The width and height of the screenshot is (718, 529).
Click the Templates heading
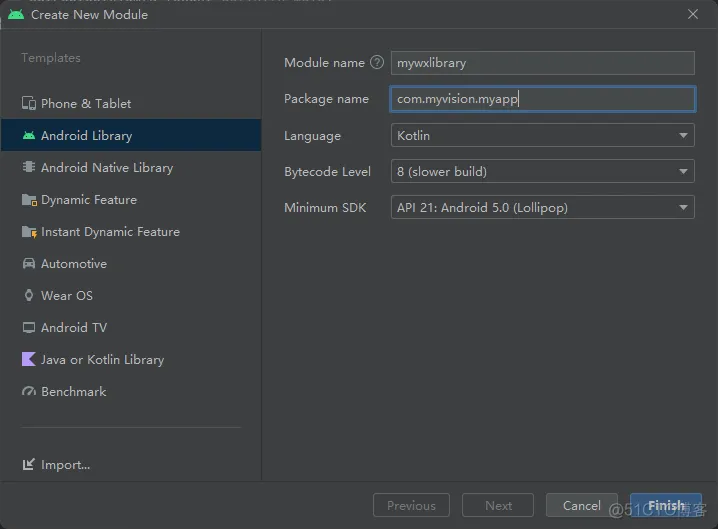[51, 58]
